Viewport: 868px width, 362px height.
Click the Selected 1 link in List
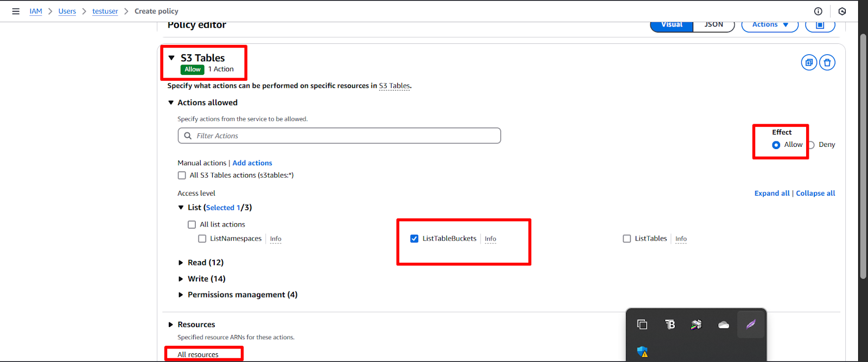point(224,208)
